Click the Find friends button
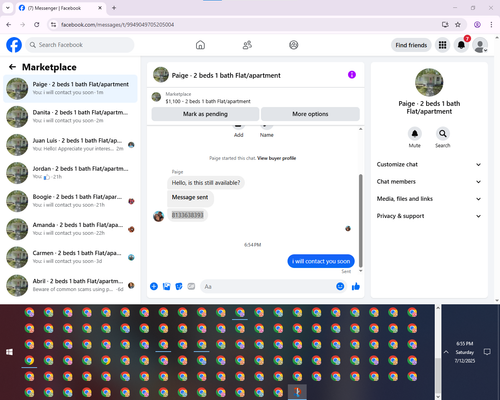This screenshot has width=500, height=400. click(411, 45)
